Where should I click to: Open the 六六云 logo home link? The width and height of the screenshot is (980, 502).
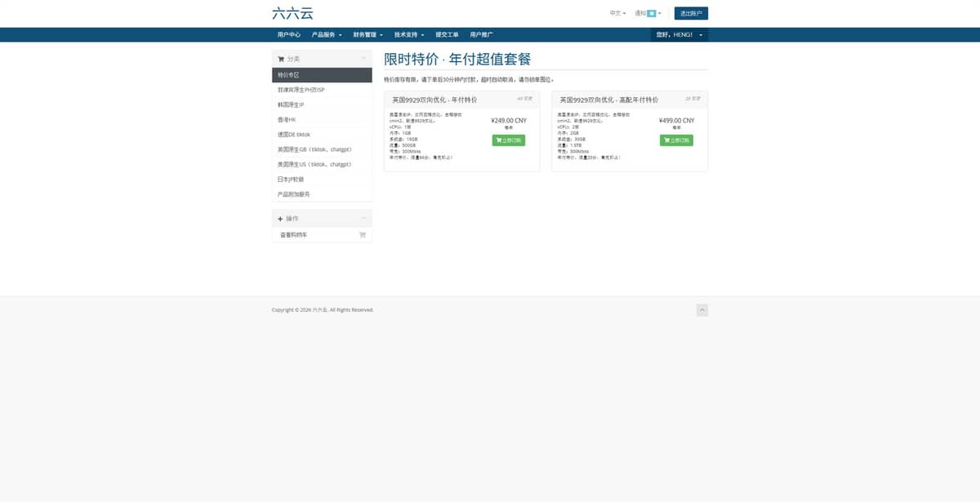click(x=292, y=13)
